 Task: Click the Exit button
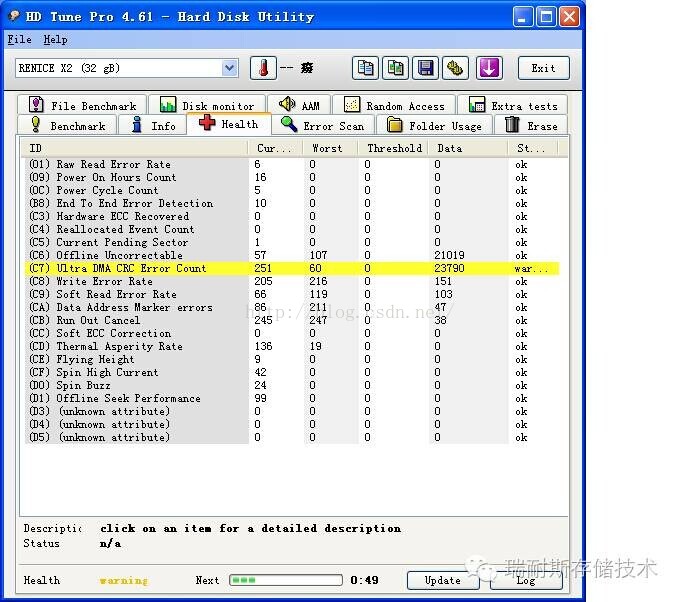coord(543,68)
